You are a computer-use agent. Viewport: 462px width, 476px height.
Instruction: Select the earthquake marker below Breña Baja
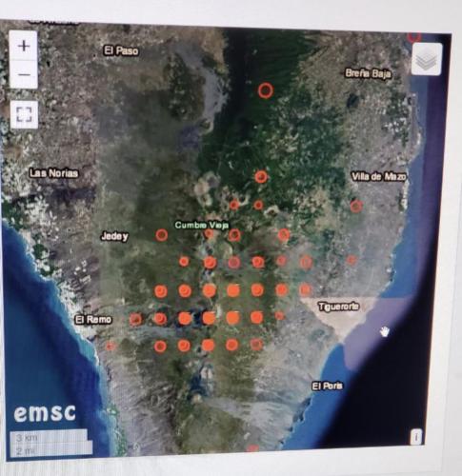point(266,90)
